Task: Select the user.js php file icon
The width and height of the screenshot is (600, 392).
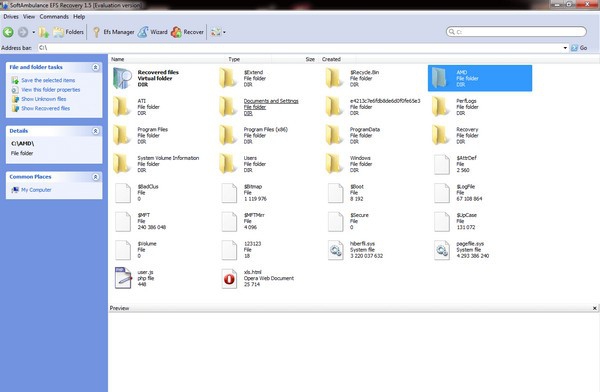Action: point(123,278)
